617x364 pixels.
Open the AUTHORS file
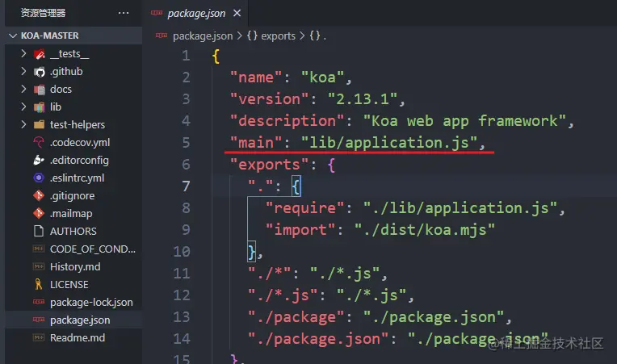pyautogui.click(x=73, y=231)
